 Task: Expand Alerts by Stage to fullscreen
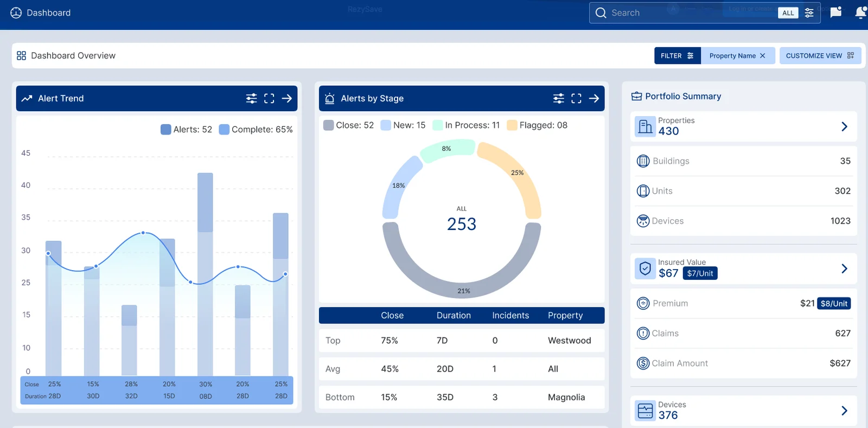tap(577, 98)
